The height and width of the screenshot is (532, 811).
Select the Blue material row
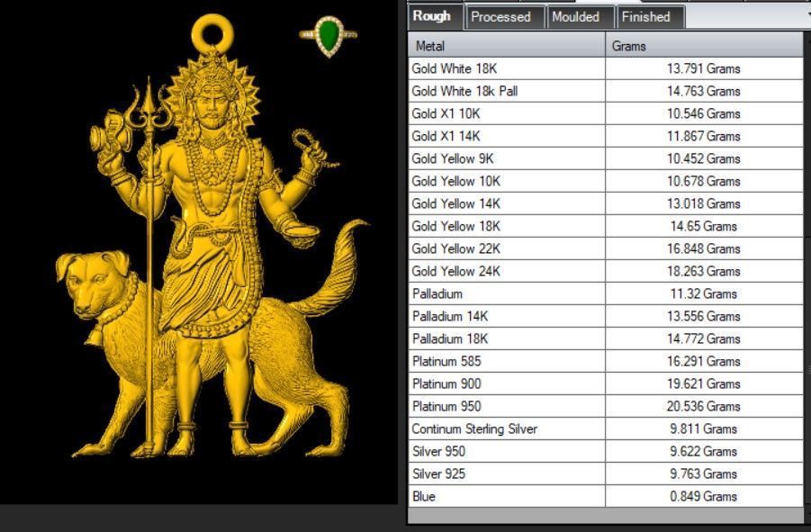605,496
